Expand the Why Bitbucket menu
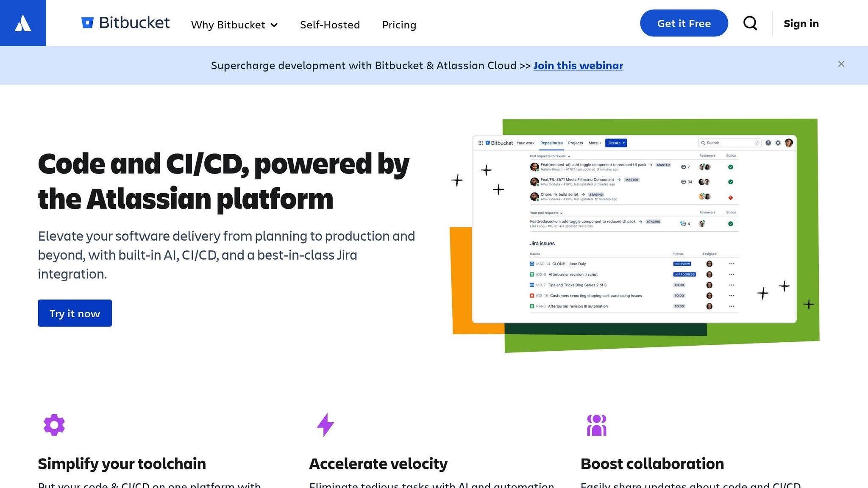868x488 pixels. click(234, 25)
